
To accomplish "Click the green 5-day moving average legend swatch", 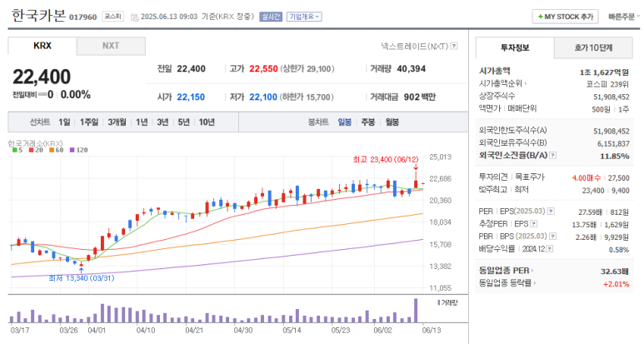I will pos(15,150).
